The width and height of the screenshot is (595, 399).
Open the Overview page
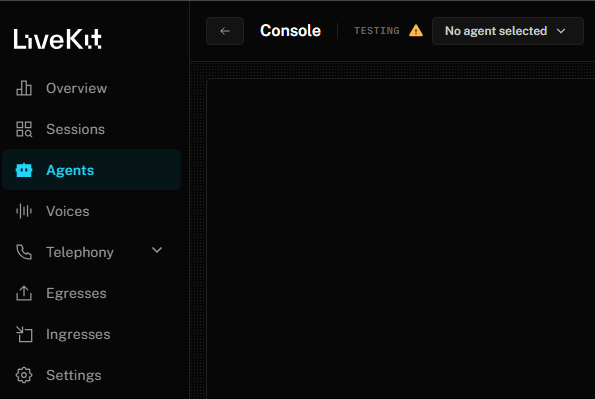coord(91,88)
